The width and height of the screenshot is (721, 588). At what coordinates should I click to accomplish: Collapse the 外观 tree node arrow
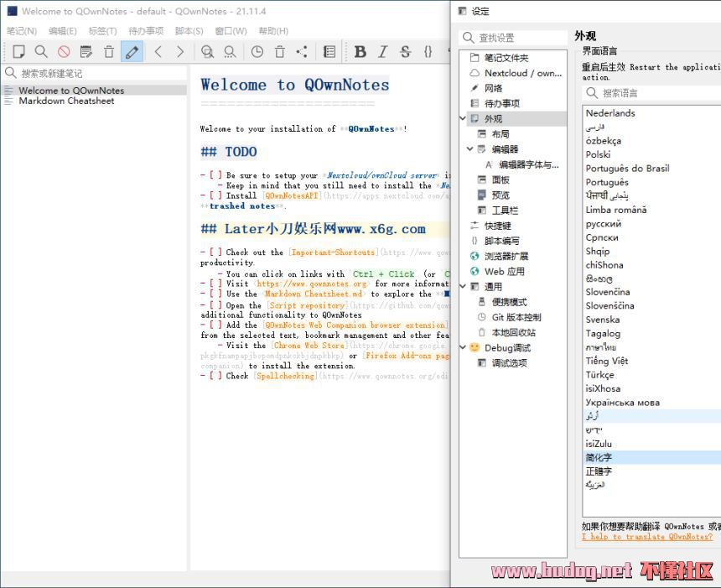click(x=463, y=119)
